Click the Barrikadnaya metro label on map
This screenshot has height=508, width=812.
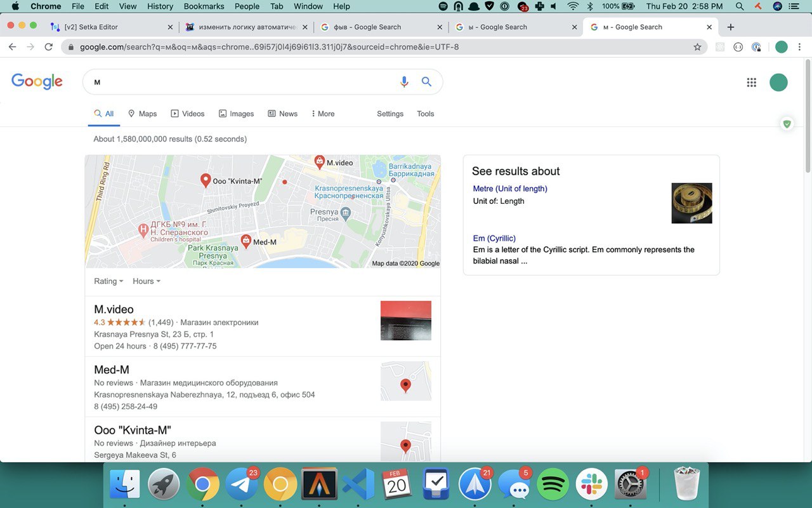pyautogui.click(x=411, y=170)
